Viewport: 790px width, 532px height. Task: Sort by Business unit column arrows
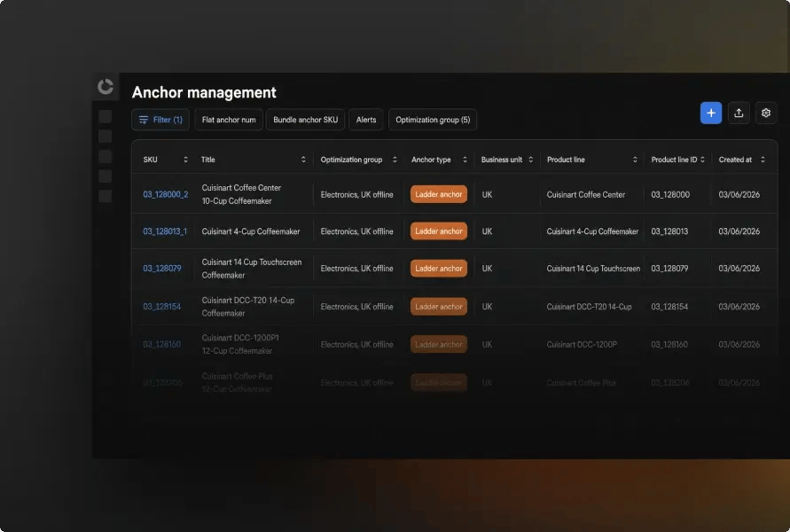pyautogui.click(x=530, y=160)
